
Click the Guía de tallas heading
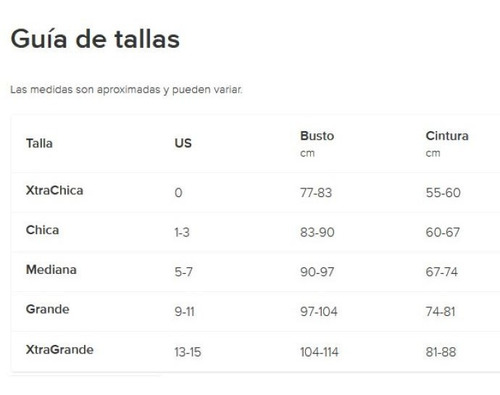point(95,39)
